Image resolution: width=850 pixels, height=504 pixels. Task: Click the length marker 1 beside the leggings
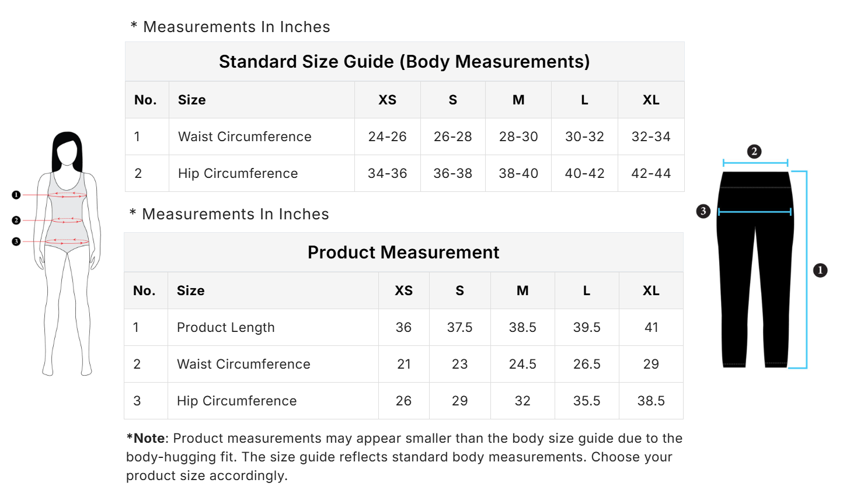820,270
